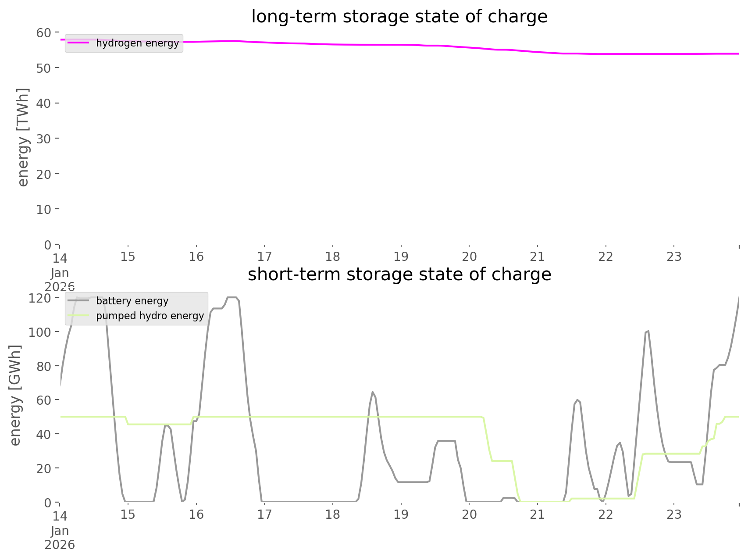Click the magenta hydrogen legend line swatch
This screenshot has height=560, width=748.
pos(78,43)
